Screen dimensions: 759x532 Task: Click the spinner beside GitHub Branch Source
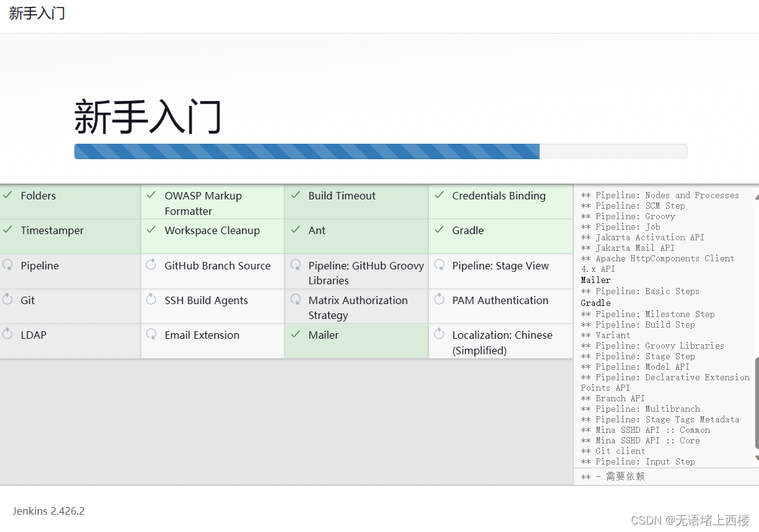click(x=151, y=265)
